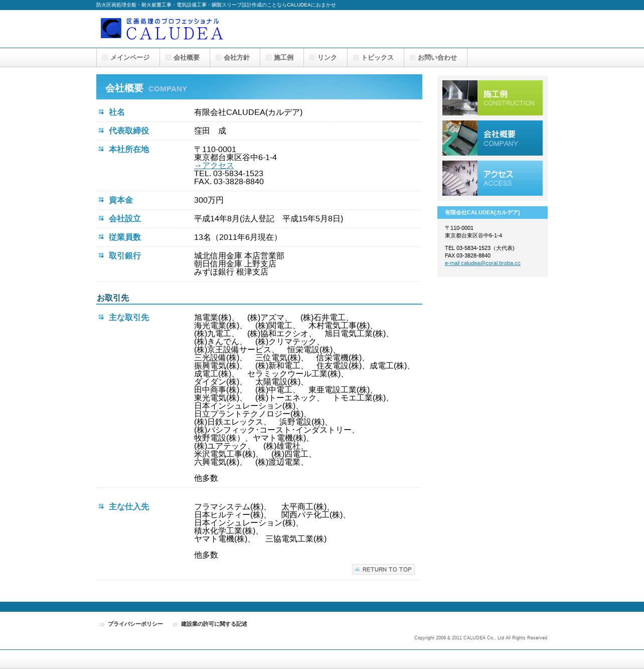Click the 有限会社CALUDEA(カルデア) company name value
Image resolution: width=644 pixels, height=669 pixels.
[x=248, y=112]
